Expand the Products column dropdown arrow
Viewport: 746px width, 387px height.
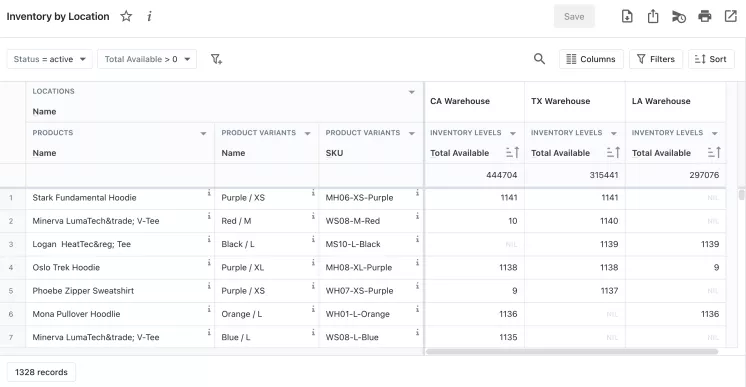click(x=203, y=133)
